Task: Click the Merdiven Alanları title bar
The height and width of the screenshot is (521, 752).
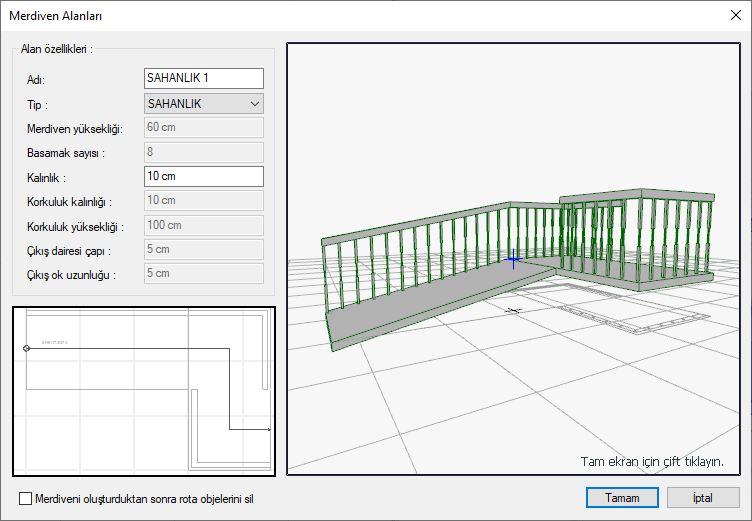Action: click(300, 15)
